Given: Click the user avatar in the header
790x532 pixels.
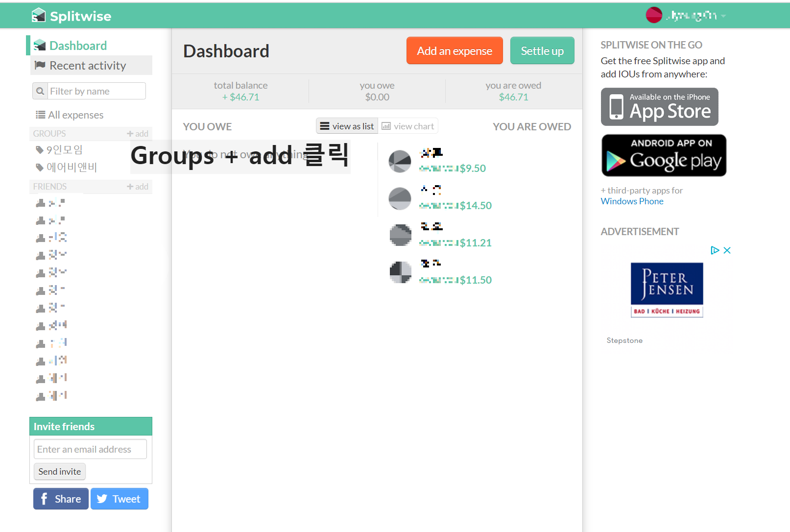Looking at the screenshot, I should point(654,15).
